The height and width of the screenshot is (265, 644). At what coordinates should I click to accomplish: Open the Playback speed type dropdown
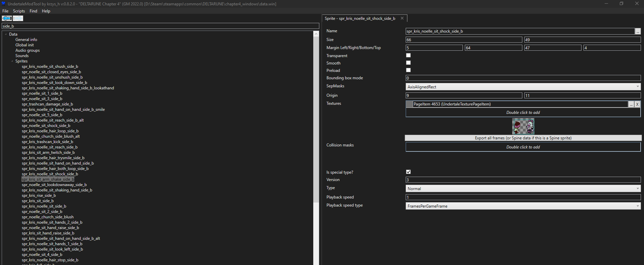tap(523, 206)
